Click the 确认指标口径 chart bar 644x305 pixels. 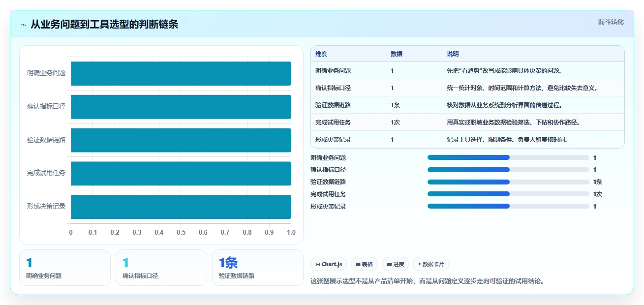(x=181, y=107)
